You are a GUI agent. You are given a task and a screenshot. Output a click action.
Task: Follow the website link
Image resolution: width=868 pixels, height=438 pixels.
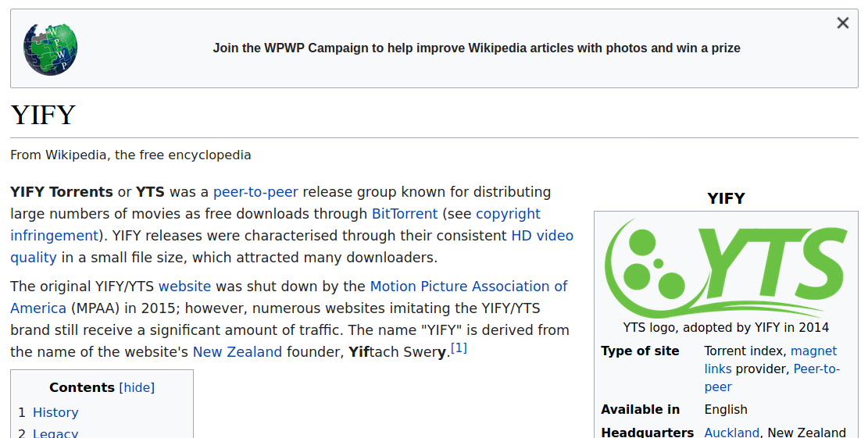[x=185, y=286]
